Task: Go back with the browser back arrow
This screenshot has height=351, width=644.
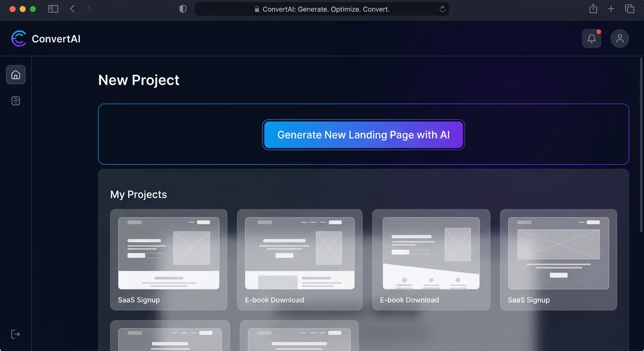Action: click(72, 9)
